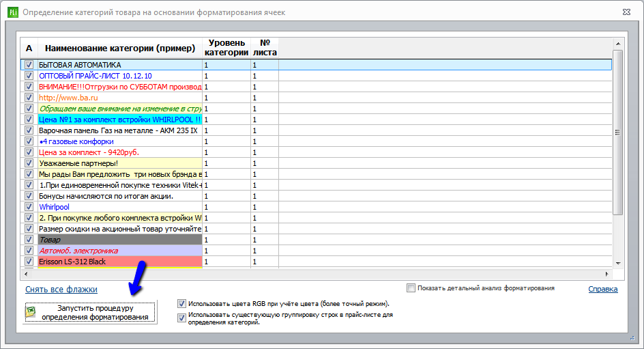The width and height of the screenshot is (644, 349).
Task: Click the Уровень категории column header
Action: click(x=226, y=48)
